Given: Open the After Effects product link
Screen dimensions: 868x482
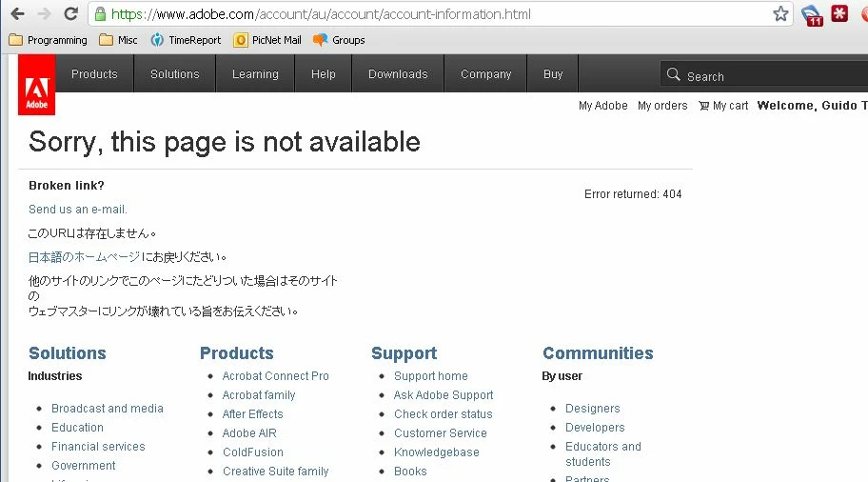Looking at the screenshot, I should click(x=252, y=413).
